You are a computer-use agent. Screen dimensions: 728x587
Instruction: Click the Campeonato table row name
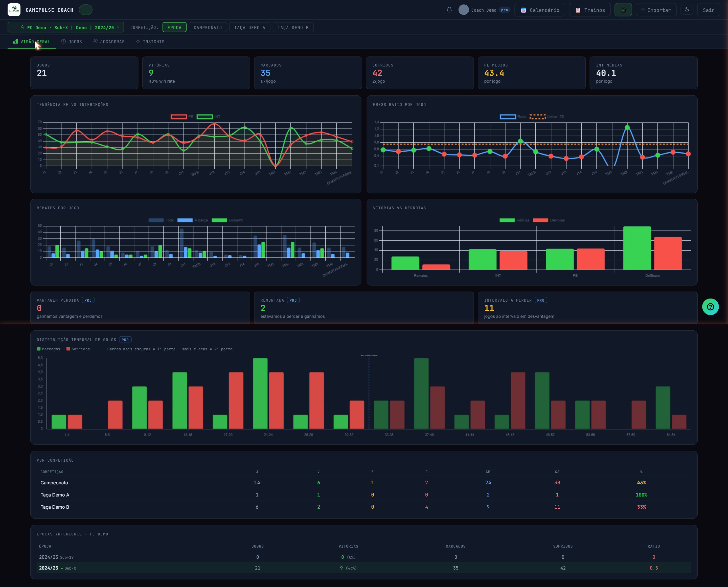pyautogui.click(x=54, y=483)
